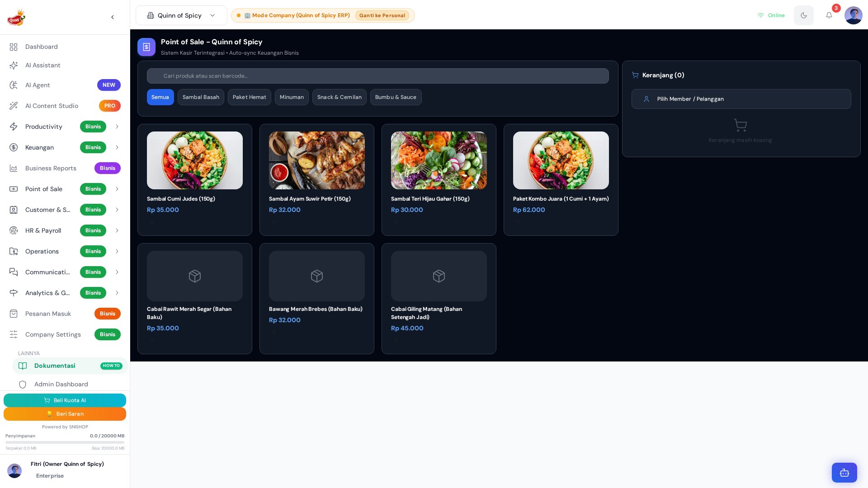868x488 pixels.
Task: Switch mode with Ganti ke Personal
Action: pos(382,15)
